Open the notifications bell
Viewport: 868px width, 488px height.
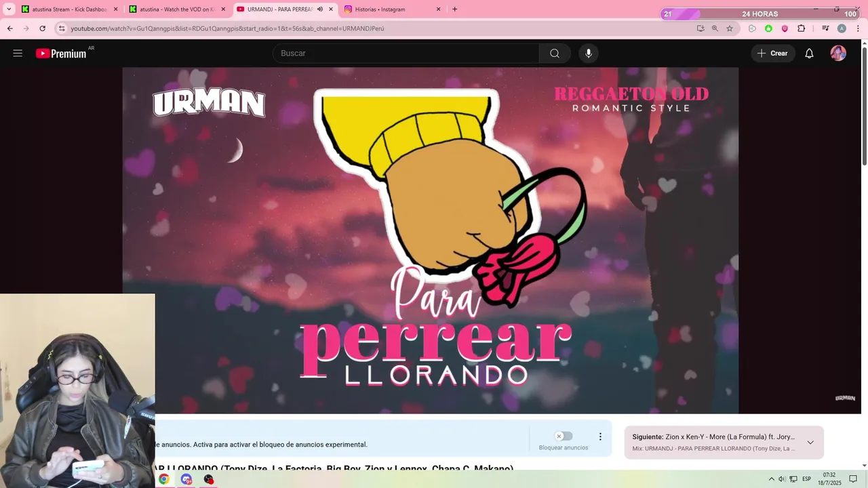809,54
